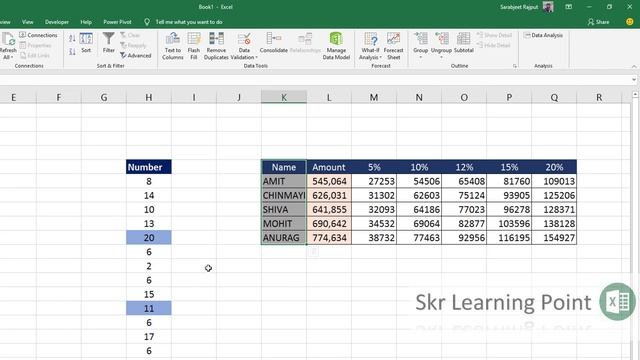Select cell with value 17 in Number column

click(149, 337)
